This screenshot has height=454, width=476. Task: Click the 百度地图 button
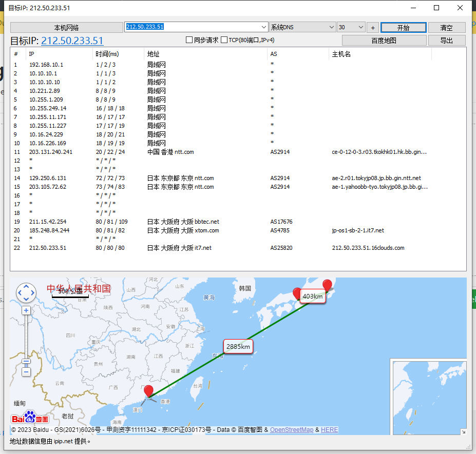tap(384, 41)
